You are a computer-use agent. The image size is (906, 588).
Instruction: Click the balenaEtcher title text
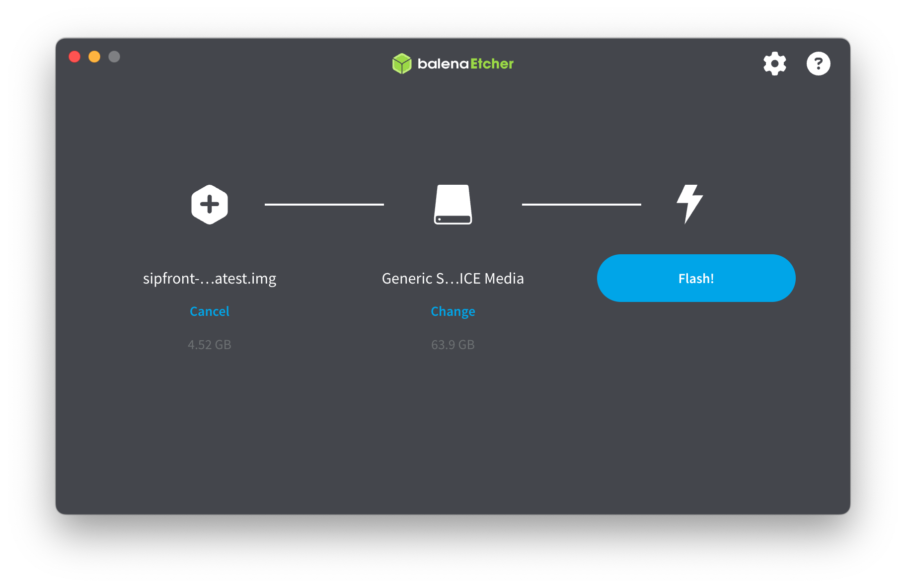pos(465,64)
